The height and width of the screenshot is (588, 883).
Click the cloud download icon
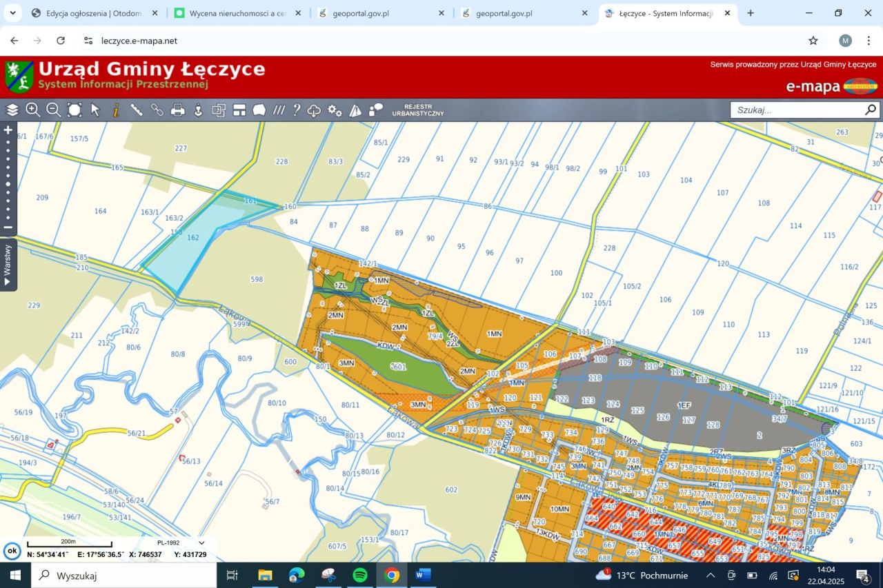coord(314,110)
